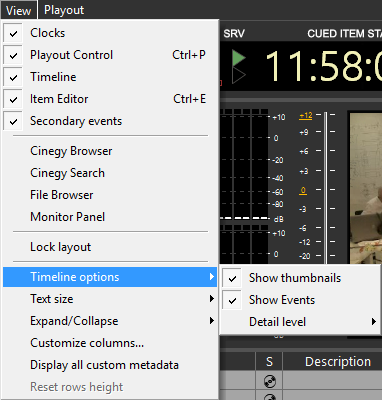Toggle Playout Control panel visibility
This screenshot has height=400, width=382.
[110, 55]
